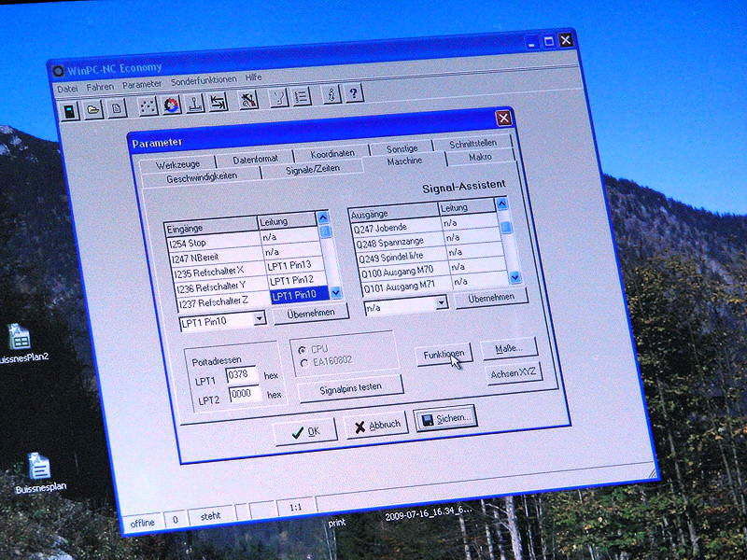Open the Parameter menu
Screen dimensions: 747x560
142,84
